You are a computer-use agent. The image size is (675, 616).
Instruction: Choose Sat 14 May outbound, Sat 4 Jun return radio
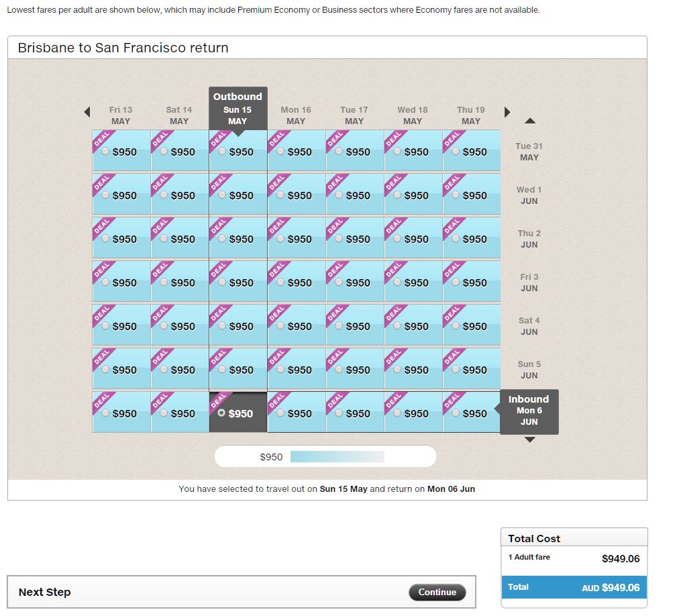point(164,326)
